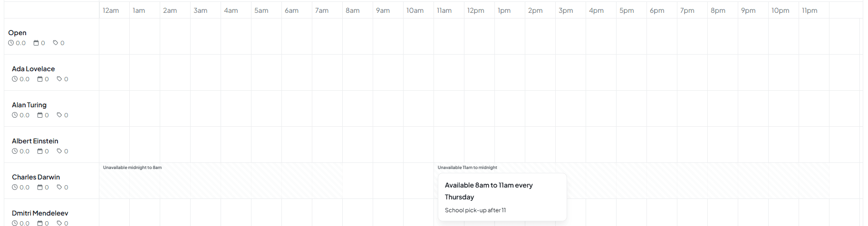This screenshot has height=226, width=868.
Task: Click Charles Darwin's shifts calendar icon
Action: click(x=40, y=187)
